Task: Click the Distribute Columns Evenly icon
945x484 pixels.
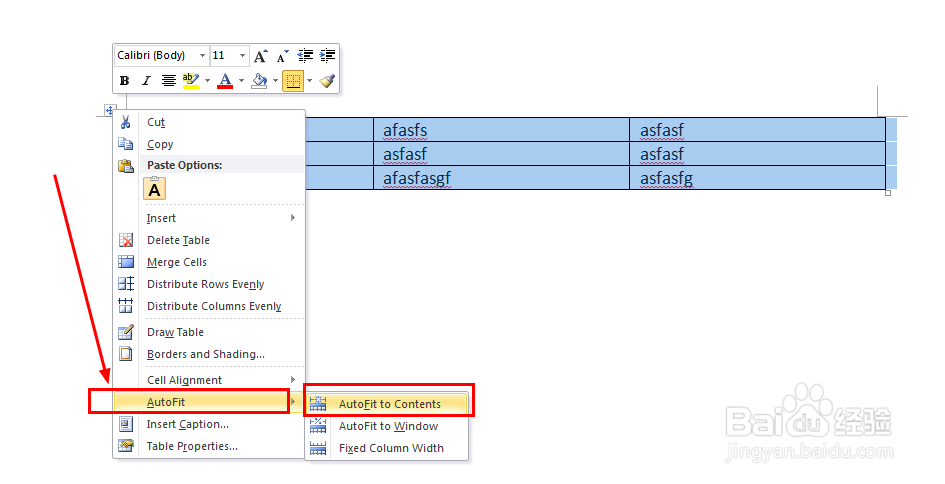Action: pos(125,306)
